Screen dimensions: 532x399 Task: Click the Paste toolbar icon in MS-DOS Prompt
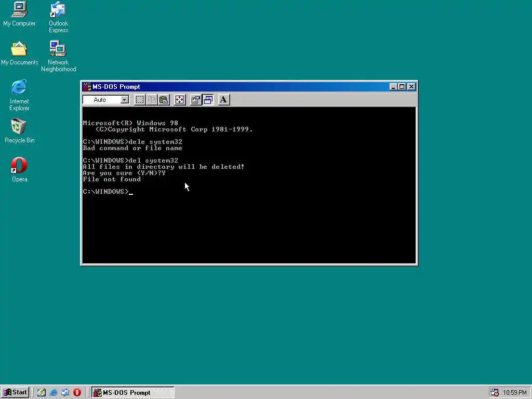tap(164, 100)
